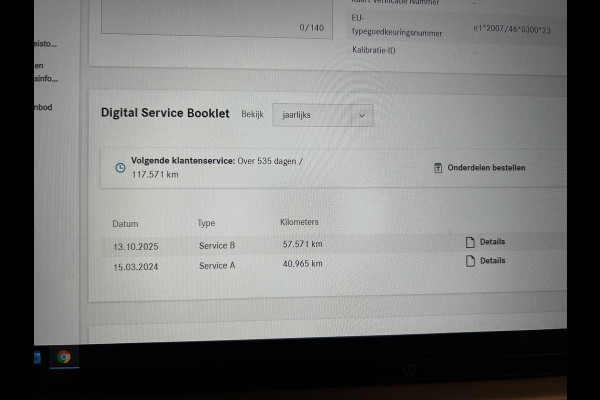Click Chrome icon in the taskbar

click(x=64, y=357)
